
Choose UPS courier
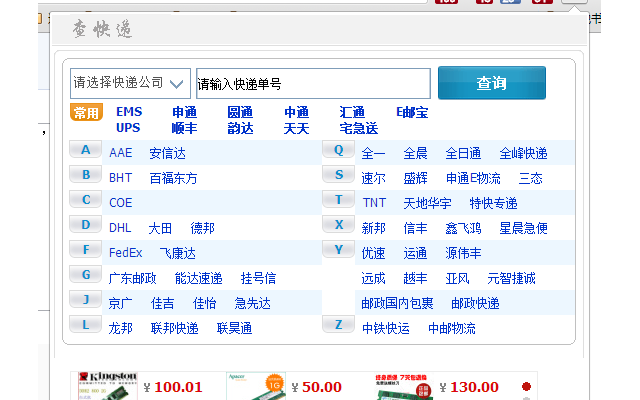click(128, 128)
